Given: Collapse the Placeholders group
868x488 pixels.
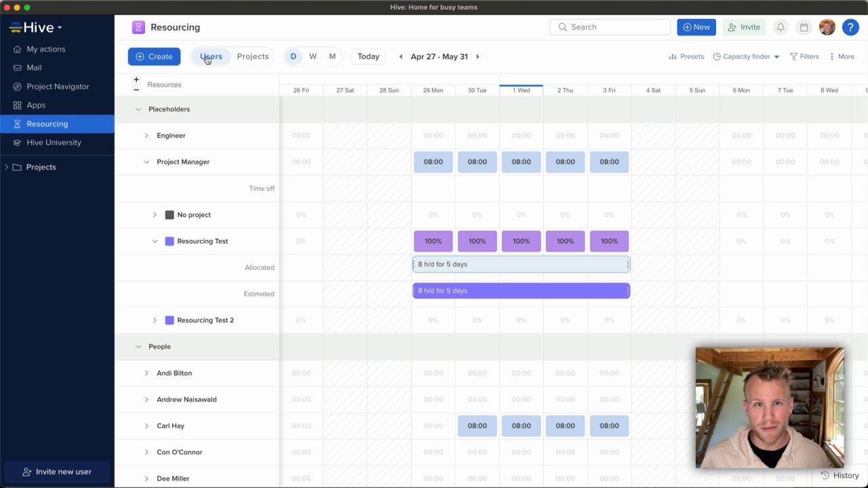Looking at the screenshot, I should pos(138,109).
